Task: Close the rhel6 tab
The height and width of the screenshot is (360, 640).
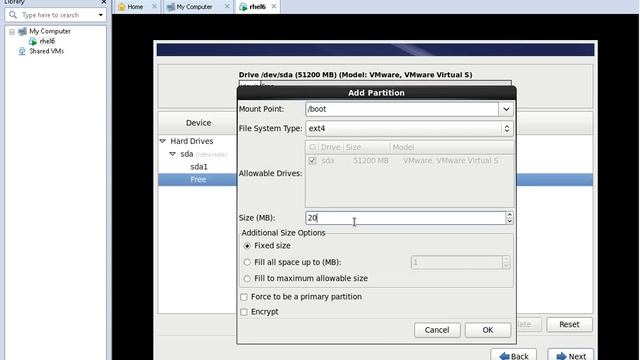Action: click(x=273, y=6)
